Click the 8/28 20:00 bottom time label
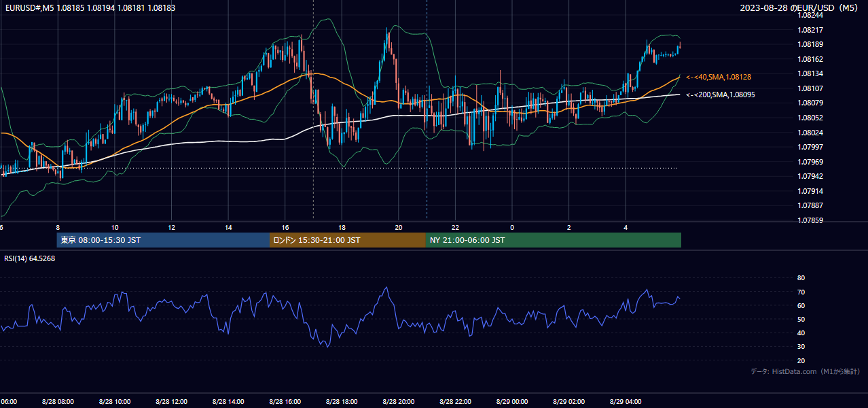The width and height of the screenshot is (868, 408). click(x=398, y=402)
